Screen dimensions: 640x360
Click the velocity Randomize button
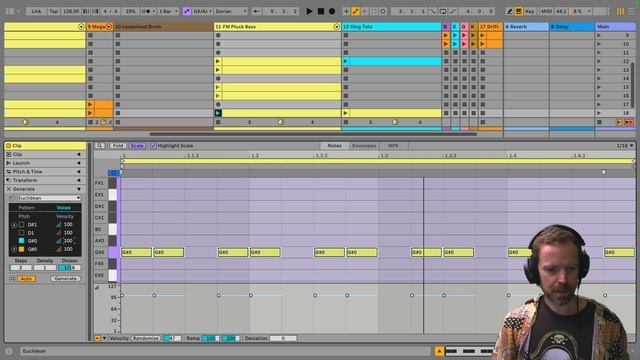pyautogui.click(x=146, y=338)
